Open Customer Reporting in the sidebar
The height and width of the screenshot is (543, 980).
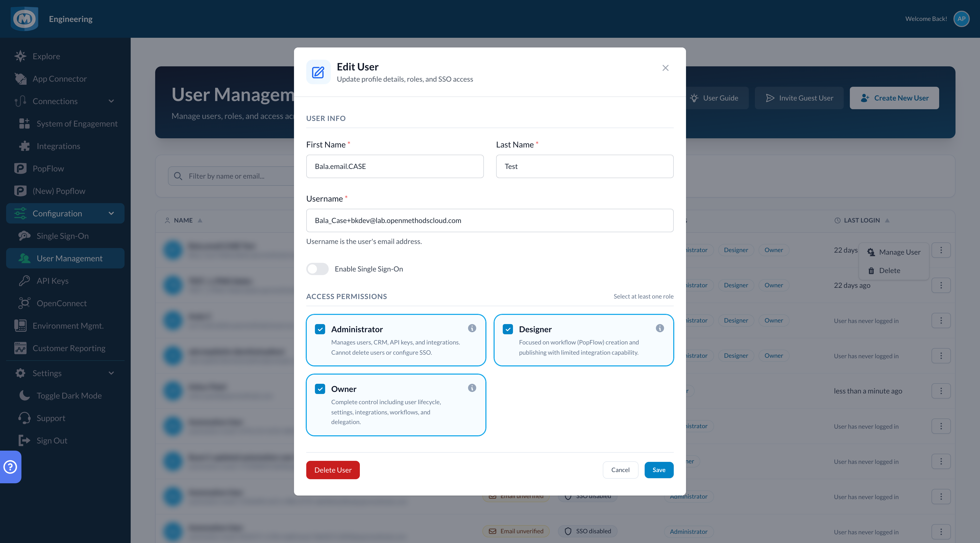(65, 348)
